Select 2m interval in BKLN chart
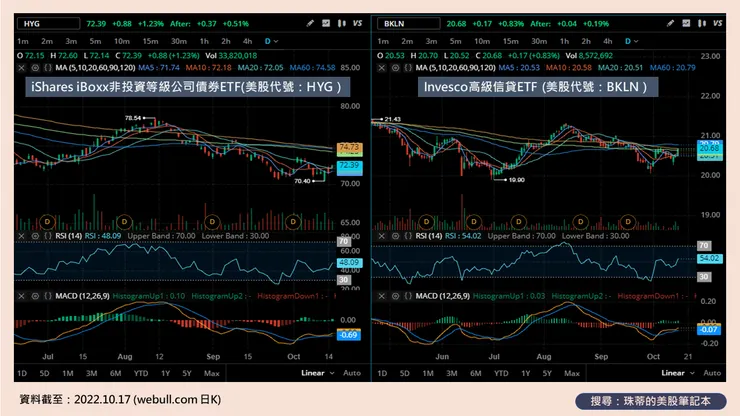The width and height of the screenshot is (740, 416). point(407,42)
